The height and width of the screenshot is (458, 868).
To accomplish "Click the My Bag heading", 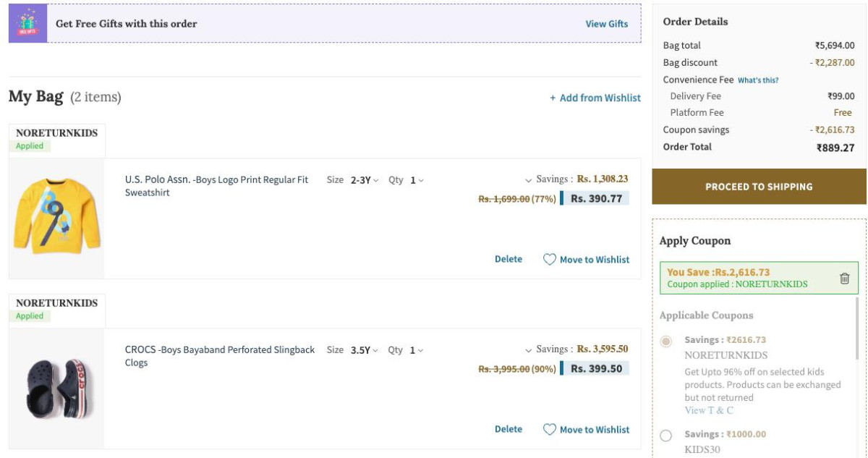I will pyautogui.click(x=36, y=96).
